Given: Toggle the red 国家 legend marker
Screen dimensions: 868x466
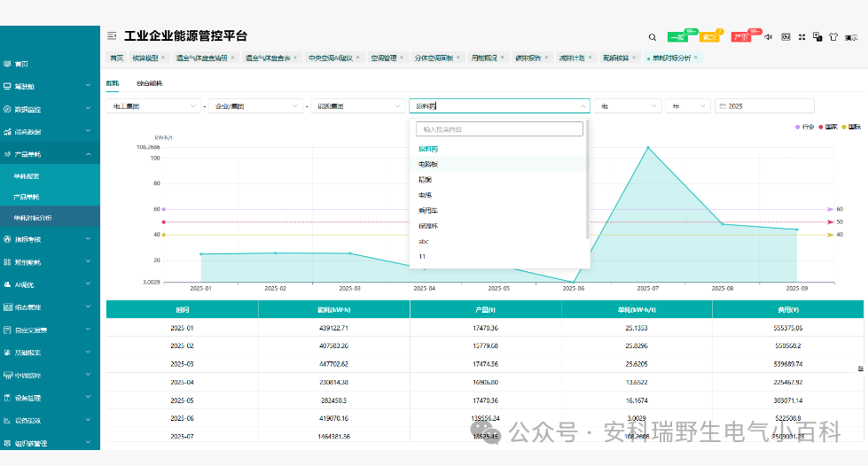Looking at the screenshot, I should (820, 128).
